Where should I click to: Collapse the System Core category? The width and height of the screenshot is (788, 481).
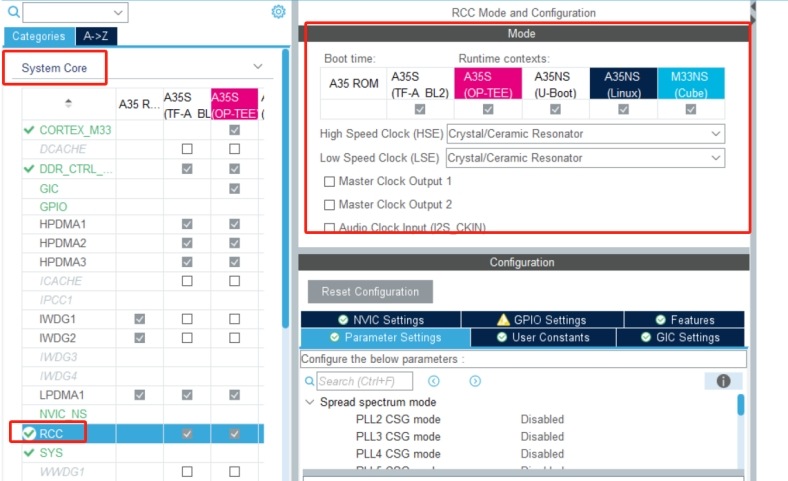click(258, 67)
